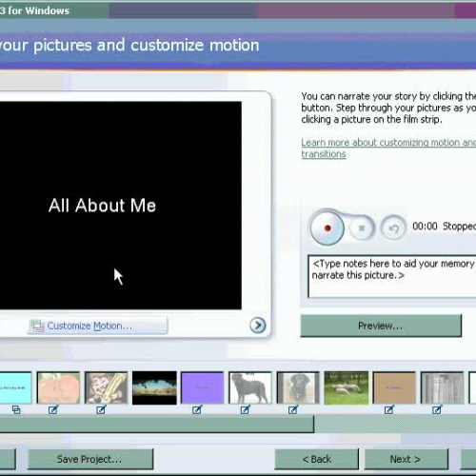Click the delete narration undo-arrow button
This screenshot has width=476, height=476.
tap(394, 228)
